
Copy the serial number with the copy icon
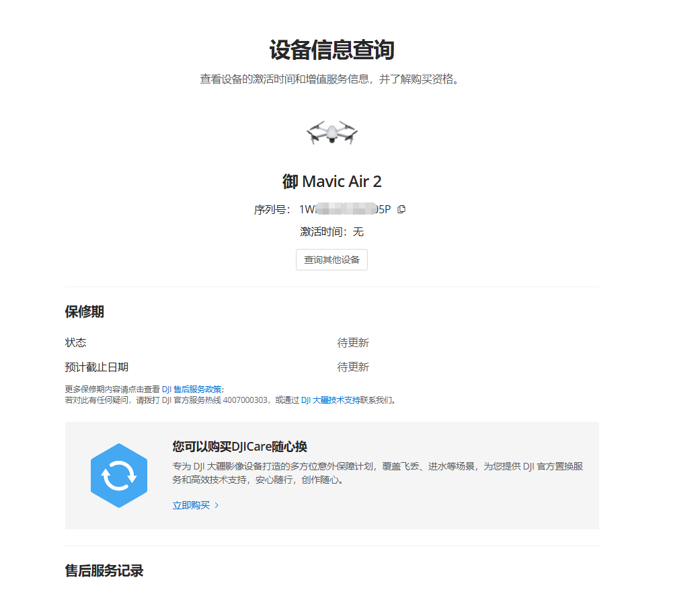point(401,209)
